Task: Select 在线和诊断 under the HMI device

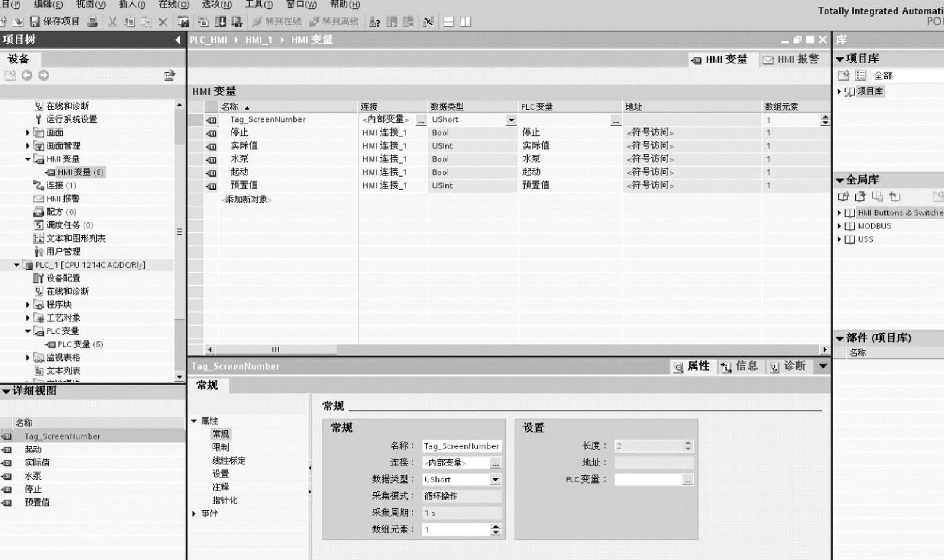Action: [x=68, y=106]
